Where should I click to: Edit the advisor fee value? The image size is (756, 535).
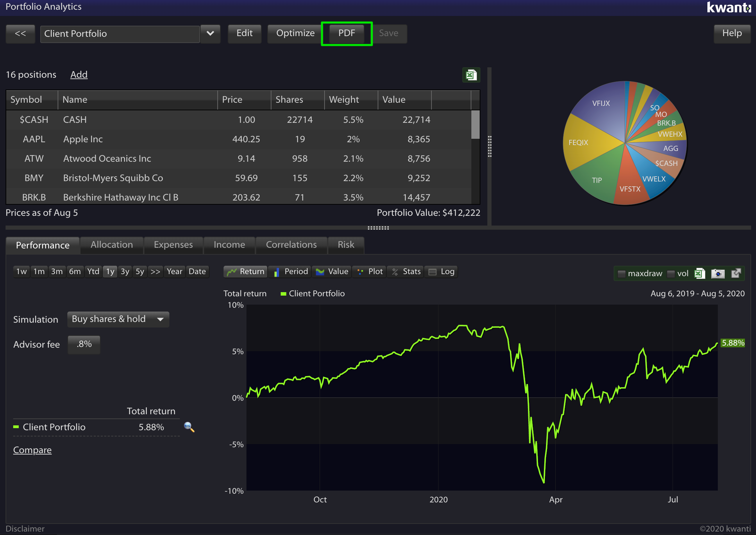coord(84,345)
